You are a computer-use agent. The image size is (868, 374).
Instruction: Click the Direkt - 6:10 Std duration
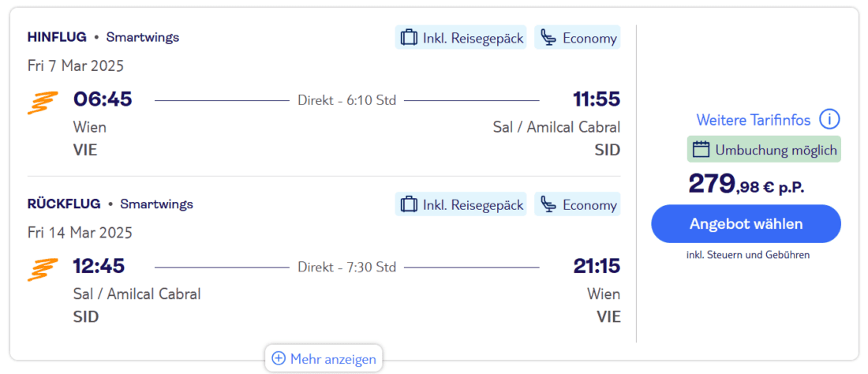(x=346, y=100)
